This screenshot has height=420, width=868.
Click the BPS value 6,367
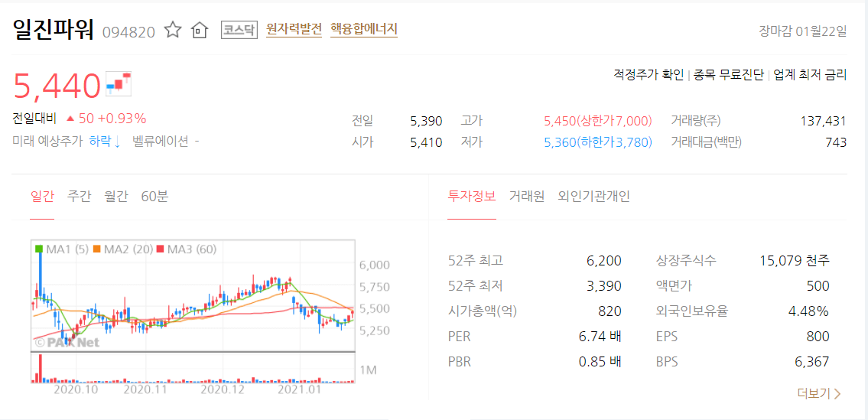811,362
